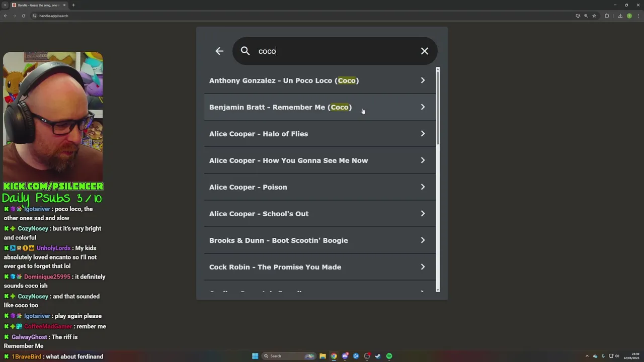Select Brooks & Dunn - Boot Scootin' Boogie
The width and height of the screenshot is (644, 362).
[x=319, y=240]
